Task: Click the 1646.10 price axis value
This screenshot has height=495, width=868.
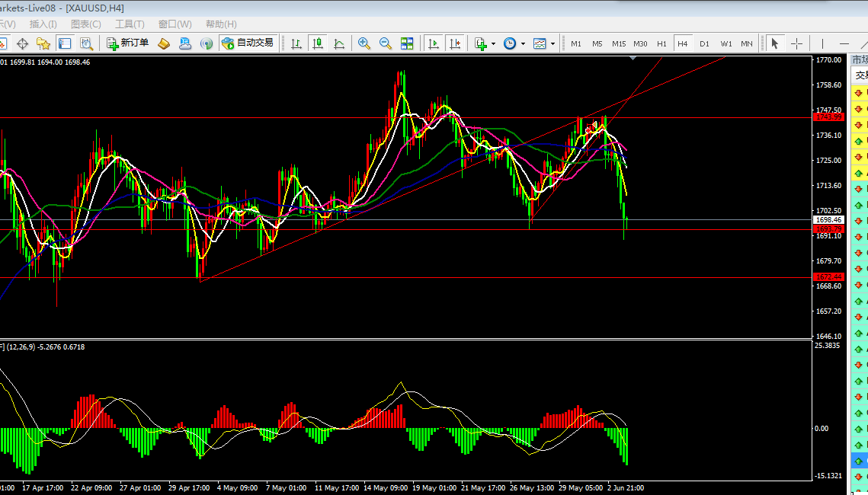Action: tap(828, 336)
